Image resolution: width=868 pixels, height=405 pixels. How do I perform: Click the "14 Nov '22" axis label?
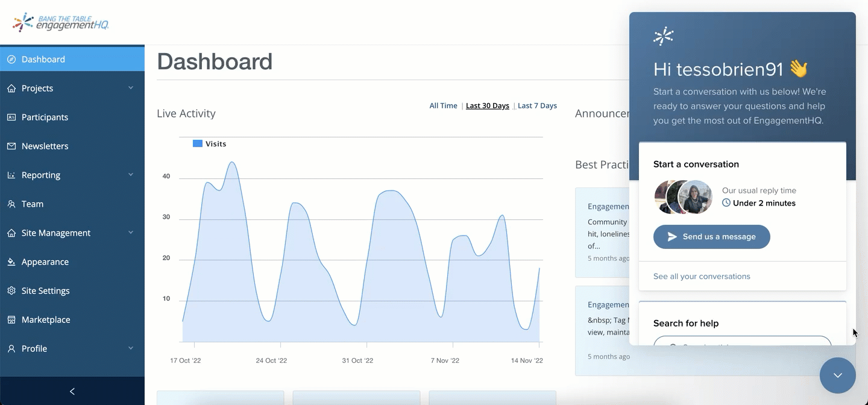[527, 360]
